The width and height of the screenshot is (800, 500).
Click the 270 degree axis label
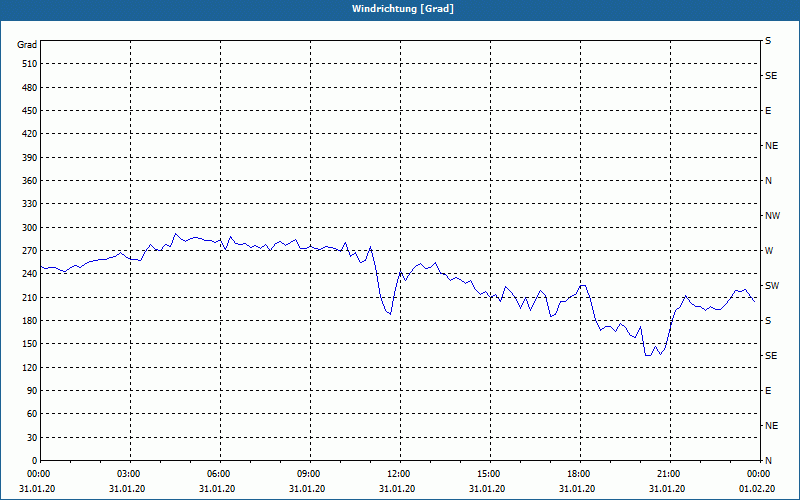(30, 251)
